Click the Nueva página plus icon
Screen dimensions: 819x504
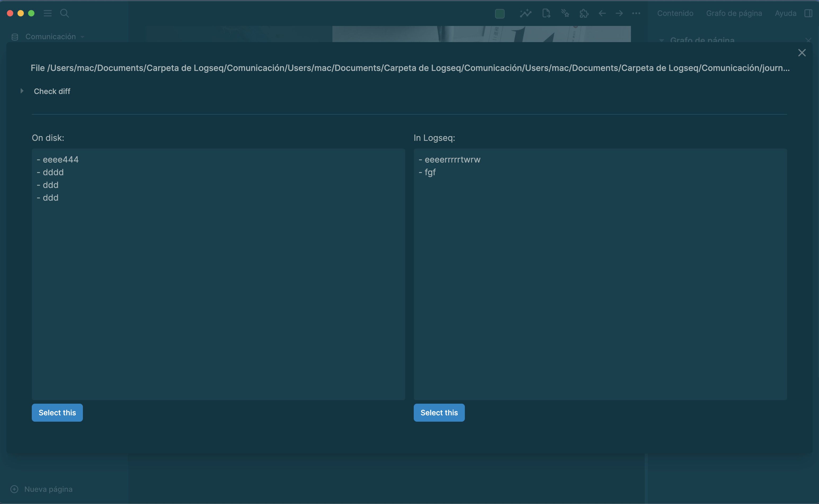point(14,489)
